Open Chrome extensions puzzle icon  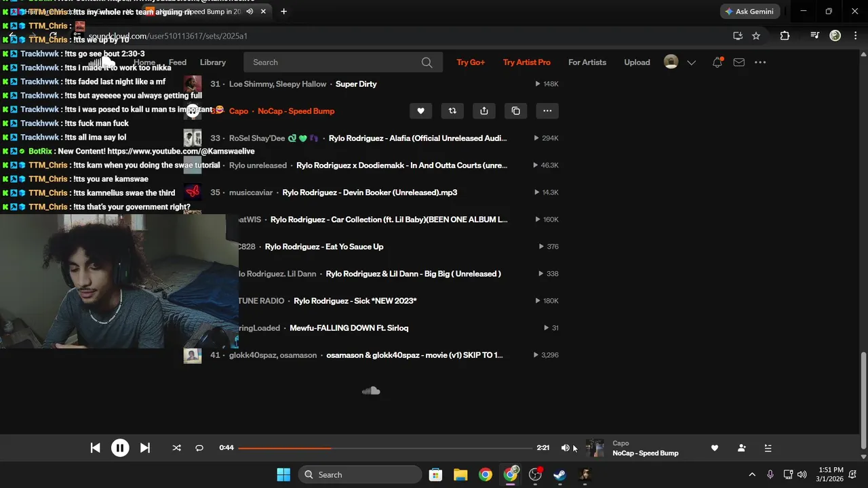point(785,36)
